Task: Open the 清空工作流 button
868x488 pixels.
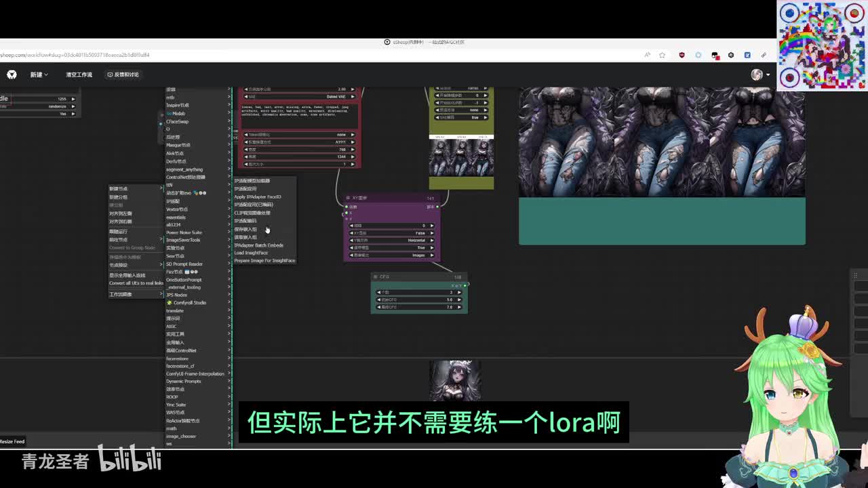Action: coord(79,75)
